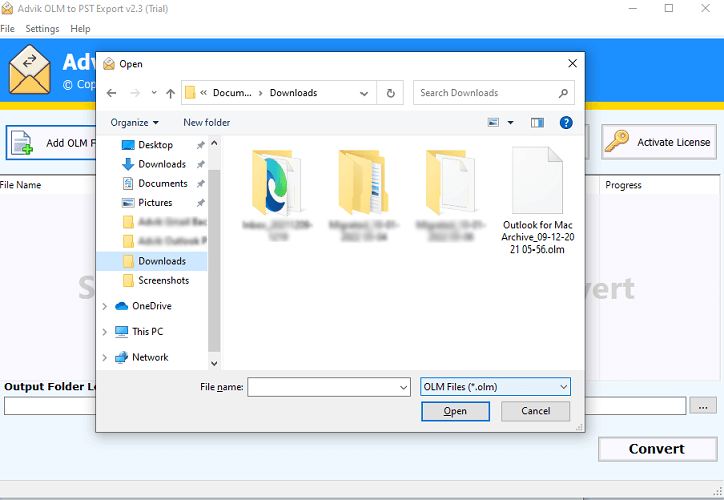The width and height of the screenshot is (724, 500).
Task: Click the File name input box
Action: pyautogui.click(x=323, y=387)
